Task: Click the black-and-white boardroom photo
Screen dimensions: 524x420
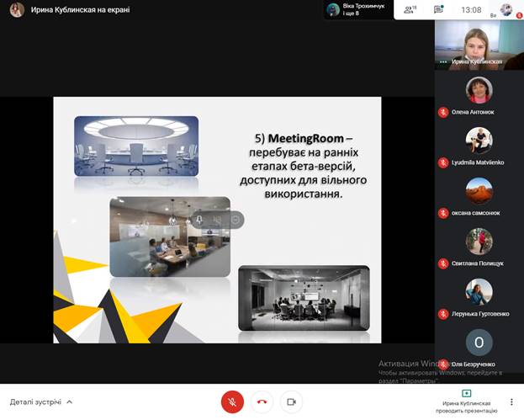Action: (304, 298)
